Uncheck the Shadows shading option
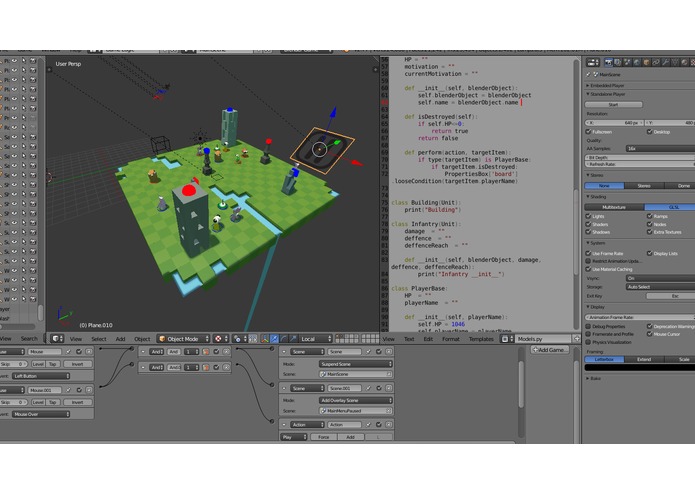The image size is (695, 494). (x=589, y=232)
